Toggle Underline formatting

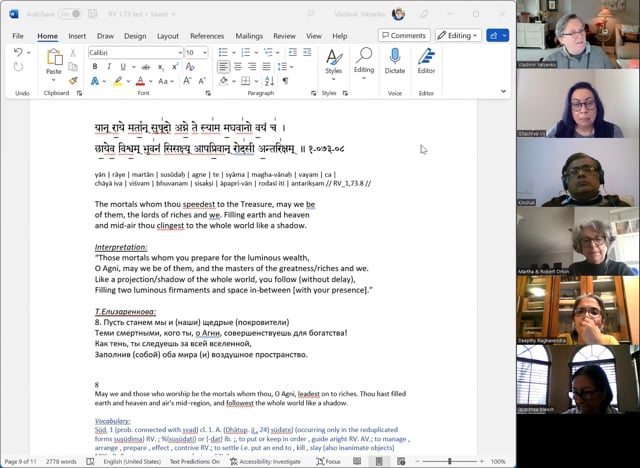(x=122, y=67)
